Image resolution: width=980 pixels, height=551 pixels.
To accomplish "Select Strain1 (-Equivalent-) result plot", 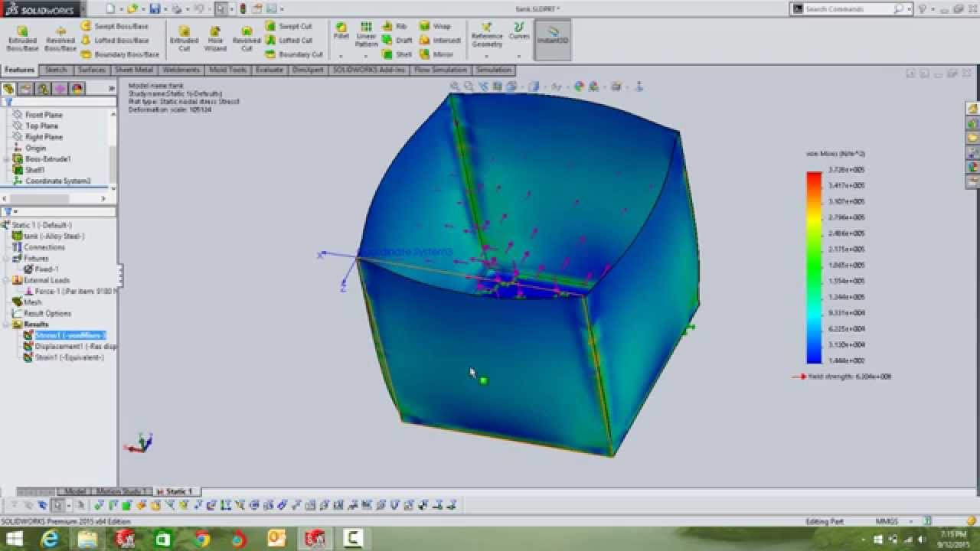I will 70,357.
